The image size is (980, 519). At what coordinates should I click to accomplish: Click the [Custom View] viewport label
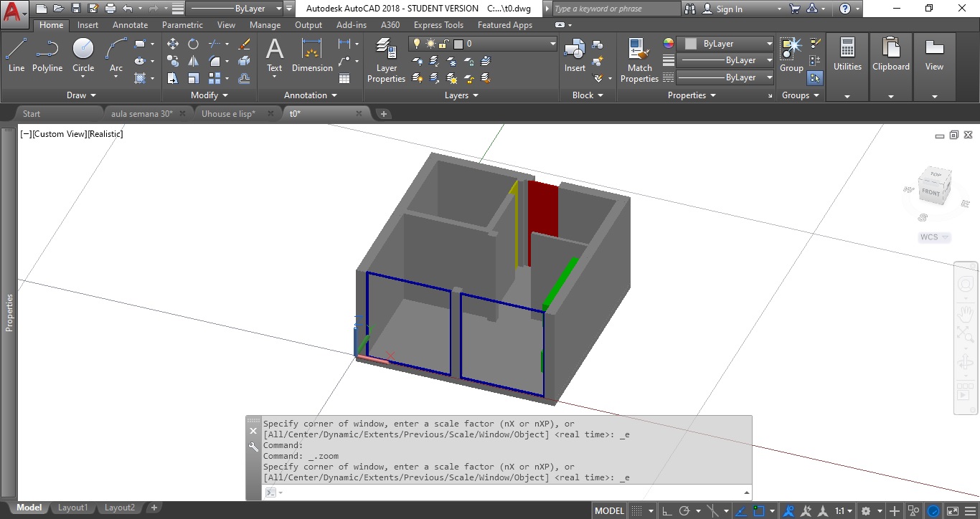(x=60, y=134)
